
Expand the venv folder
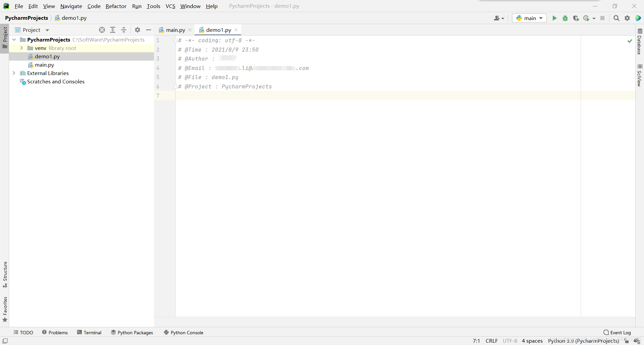point(21,48)
